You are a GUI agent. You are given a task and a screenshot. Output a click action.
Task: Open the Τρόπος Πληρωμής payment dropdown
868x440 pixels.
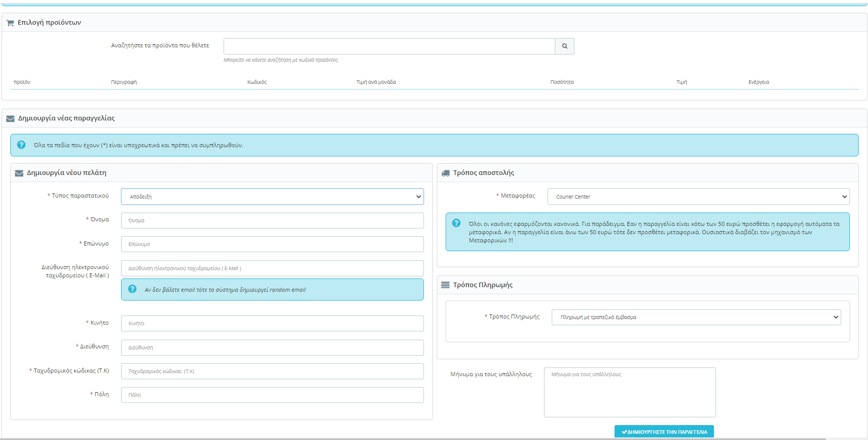click(x=696, y=317)
